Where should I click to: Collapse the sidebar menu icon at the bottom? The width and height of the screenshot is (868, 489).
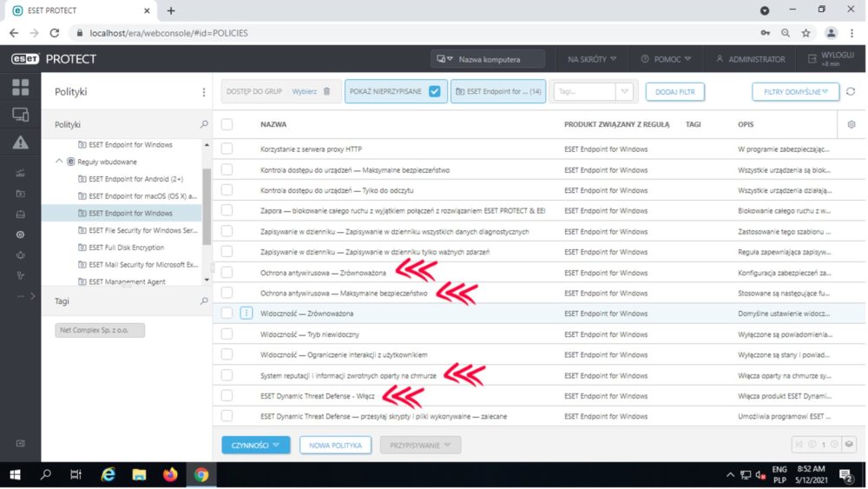point(21,443)
